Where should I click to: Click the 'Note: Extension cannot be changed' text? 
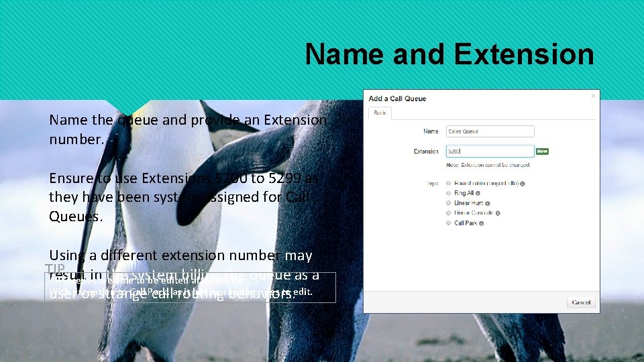(488, 165)
